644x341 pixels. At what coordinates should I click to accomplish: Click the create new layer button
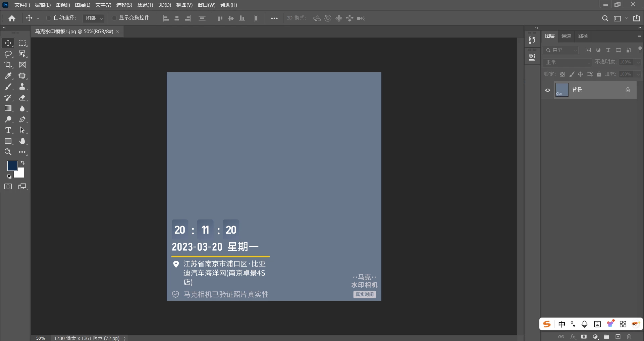click(x=618, y=337)
